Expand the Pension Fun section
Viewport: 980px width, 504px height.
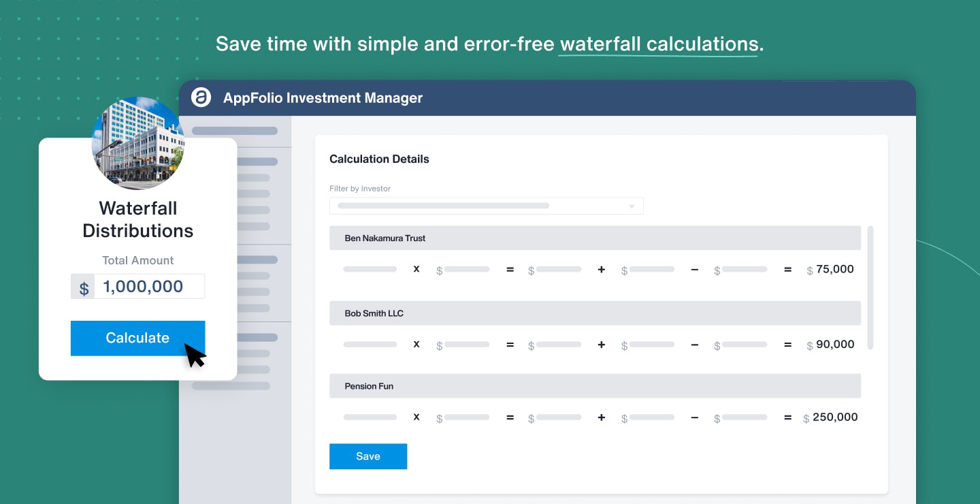[x=595, y=385]
